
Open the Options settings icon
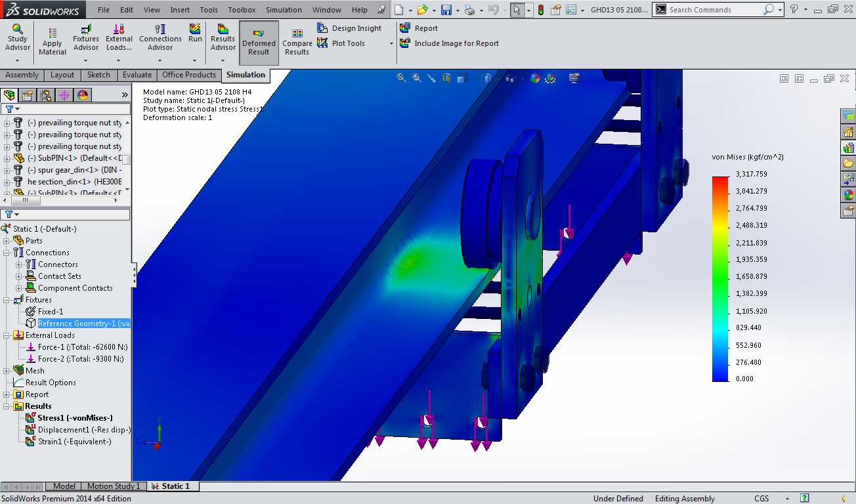[x=571, y=10]
